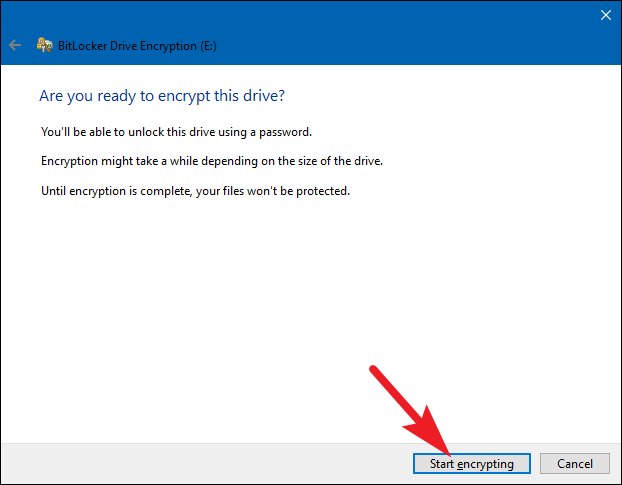This screenshot has height=485, width=622.
Task: Click the Start encrypting button
Action: 472,464
